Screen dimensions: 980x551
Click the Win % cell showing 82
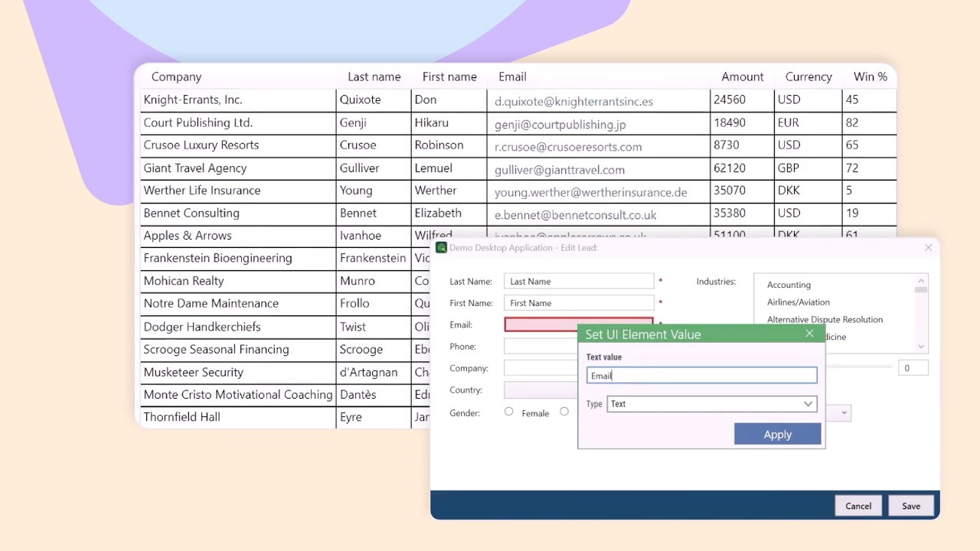coord(869,123)
